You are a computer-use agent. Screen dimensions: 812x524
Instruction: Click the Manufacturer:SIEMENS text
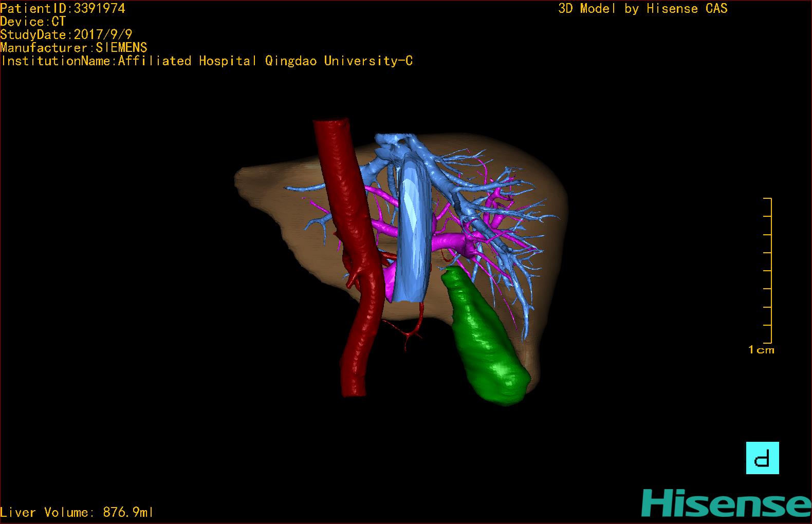click(73, 48)
